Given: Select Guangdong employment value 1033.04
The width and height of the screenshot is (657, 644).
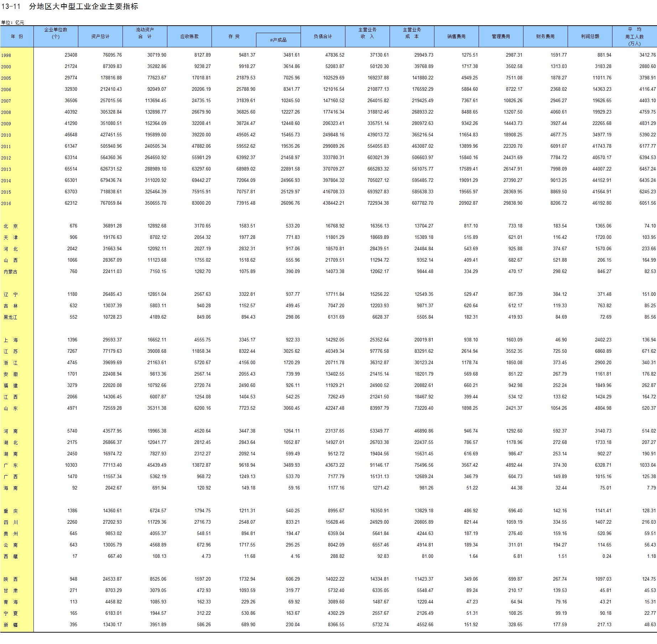Looking at the screenshot, I should click(647, 465).
